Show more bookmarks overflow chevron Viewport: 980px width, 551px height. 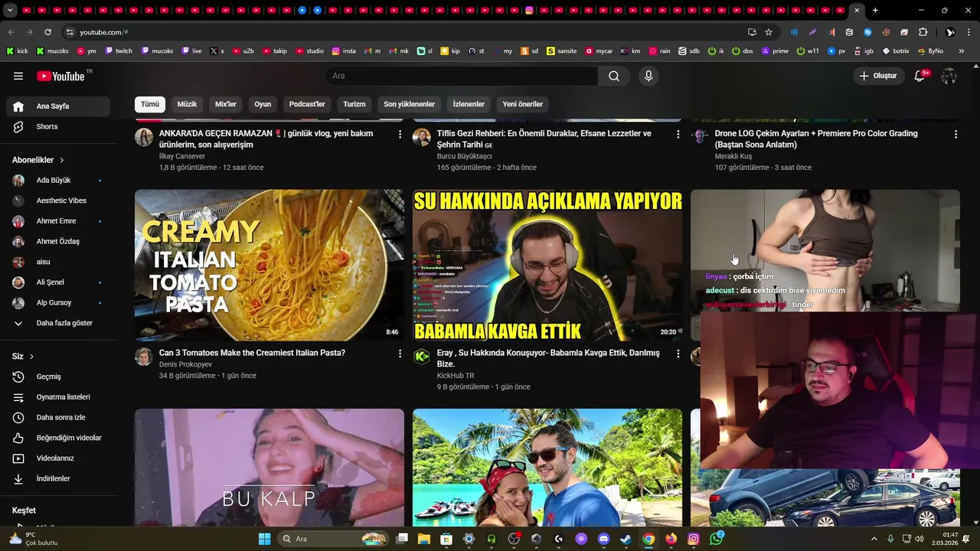(x=960, y=51)
